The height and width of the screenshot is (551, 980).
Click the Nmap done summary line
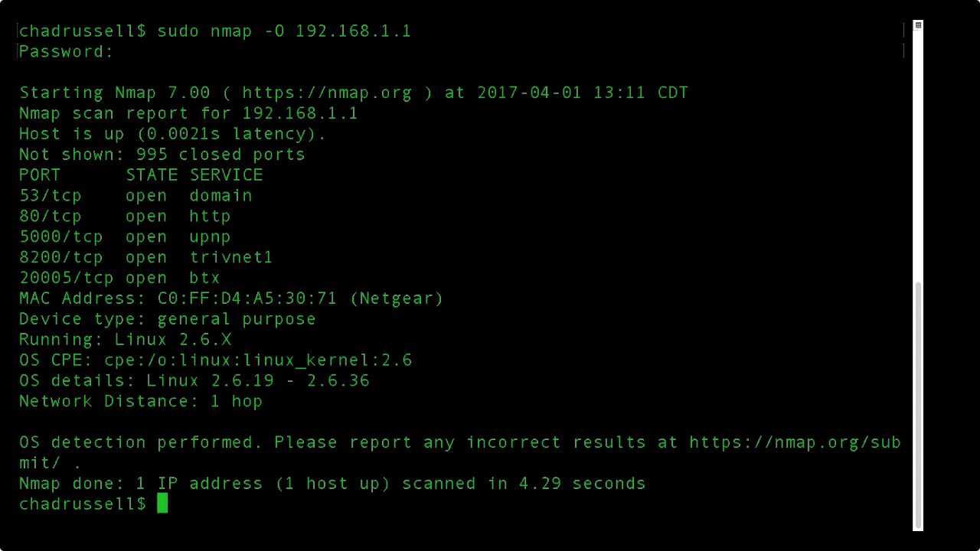tap(332, 484)
